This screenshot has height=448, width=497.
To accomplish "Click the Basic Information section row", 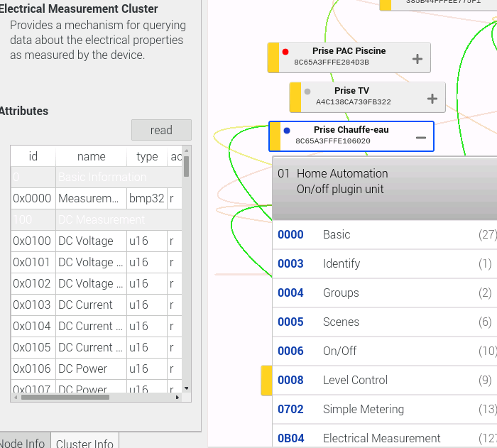I will (97, 177).
